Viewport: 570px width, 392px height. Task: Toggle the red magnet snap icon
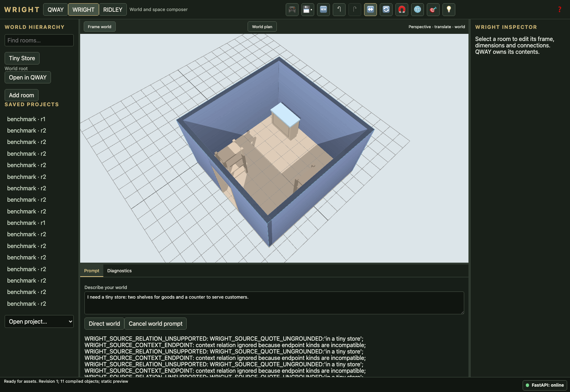[x=402, y=10]
